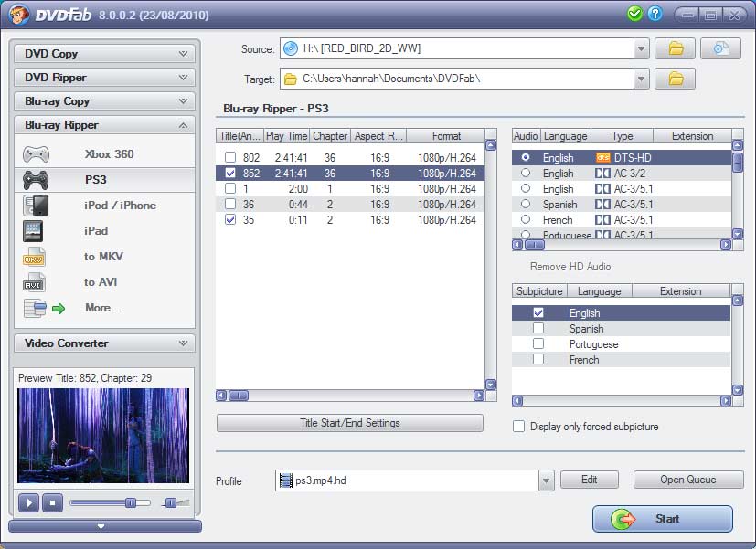Click the Edit profile button
This screenshot has width=756, height=549.
coord(590,480)
